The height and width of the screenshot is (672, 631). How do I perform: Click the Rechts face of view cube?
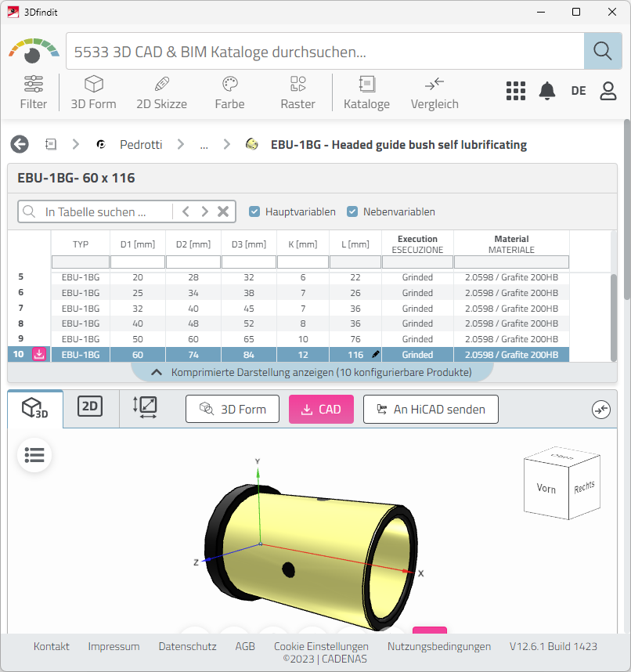click(584, 487)
